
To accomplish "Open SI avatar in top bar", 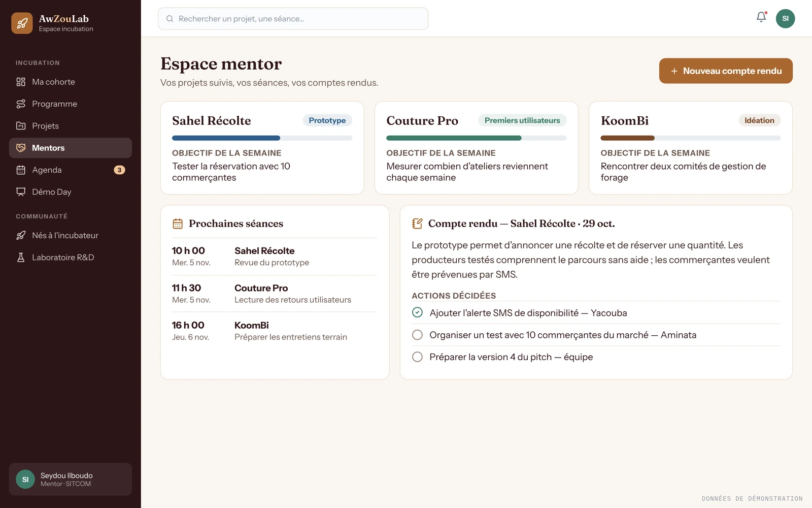I will (785, 19).
